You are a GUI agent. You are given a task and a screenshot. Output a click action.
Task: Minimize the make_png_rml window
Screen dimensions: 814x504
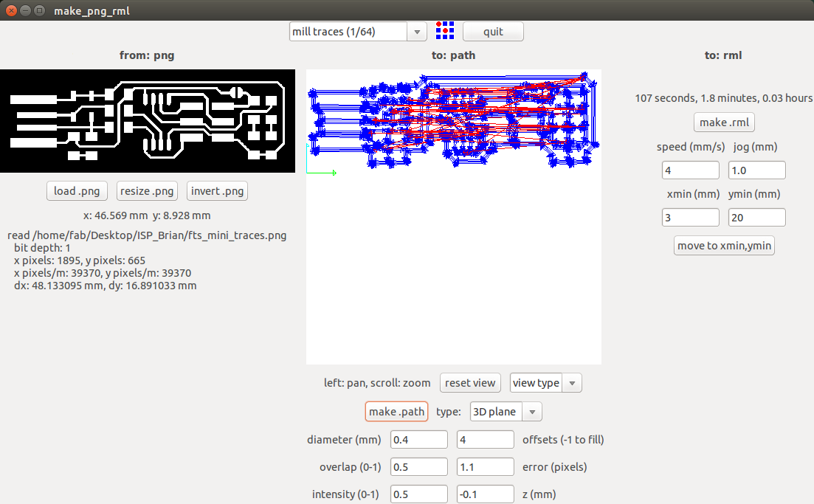(x=25, y=10)
